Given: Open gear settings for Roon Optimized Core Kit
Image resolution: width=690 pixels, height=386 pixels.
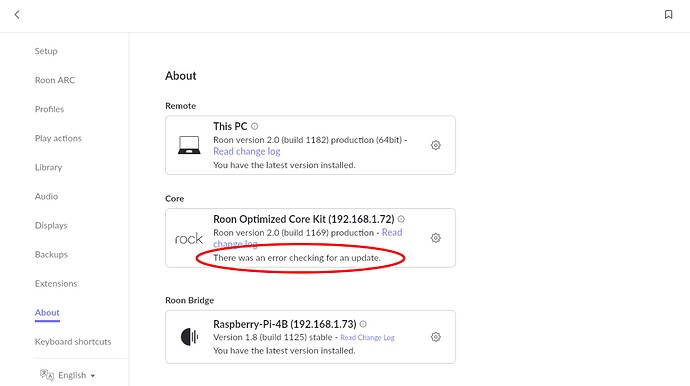Looking at the screenshot, I should [435, 238].
